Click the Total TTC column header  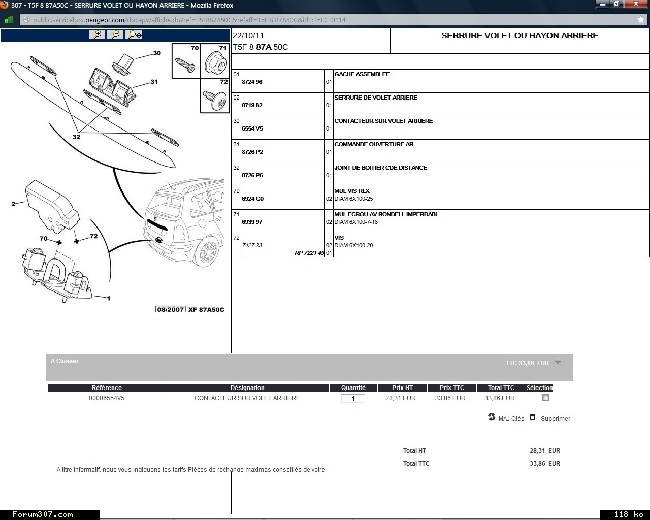pos(501,388)
